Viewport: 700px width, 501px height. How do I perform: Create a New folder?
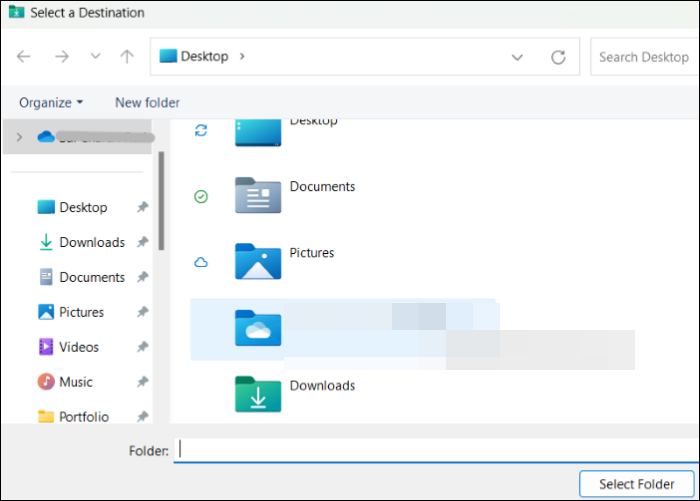tap(147, 103)
